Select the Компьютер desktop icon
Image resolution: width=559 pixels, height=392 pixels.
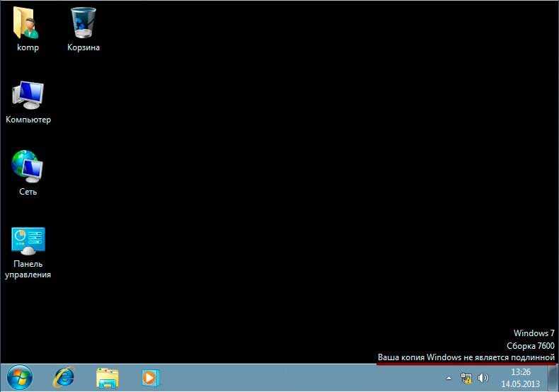pos(28,95)
